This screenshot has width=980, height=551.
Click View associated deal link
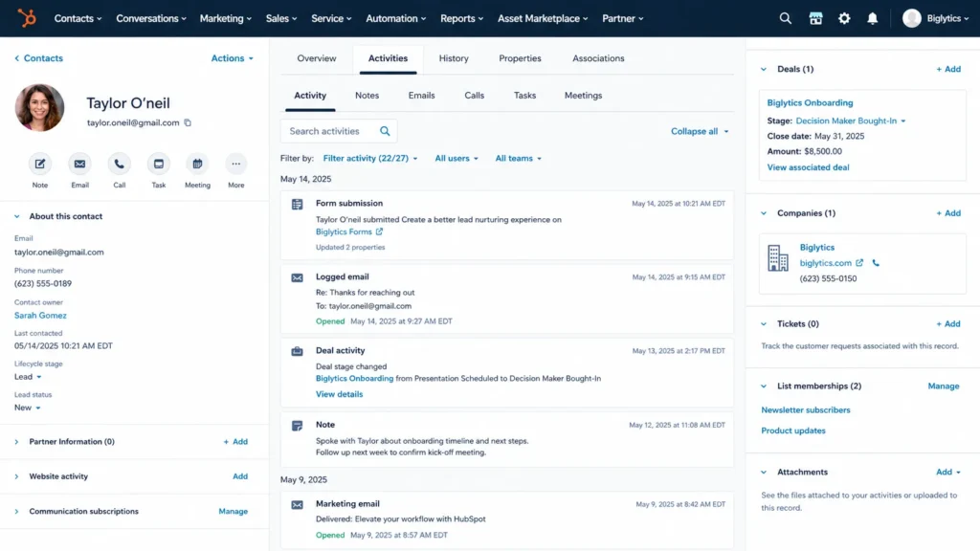coord(808,167)
